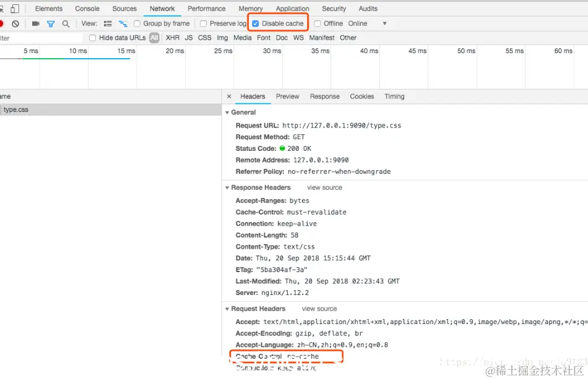
Task: Filter requests by Font
Action: coord(264,38)
